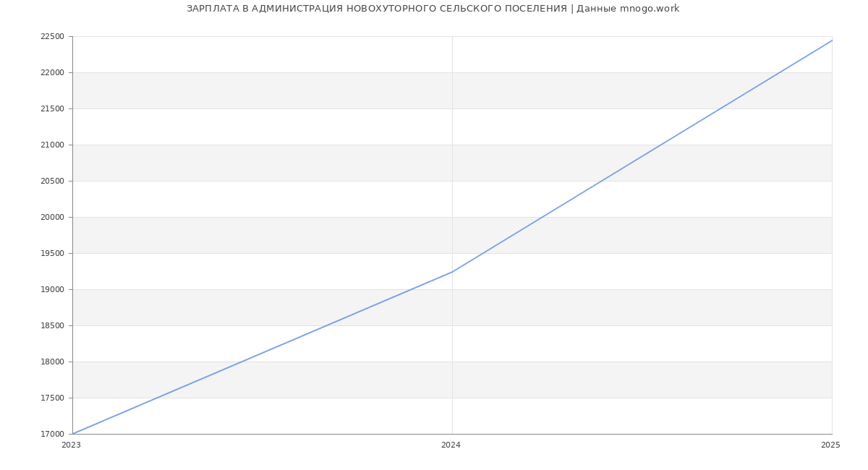Select the 22000 y-axis label
868x470 pixels.
click(52, 72)
